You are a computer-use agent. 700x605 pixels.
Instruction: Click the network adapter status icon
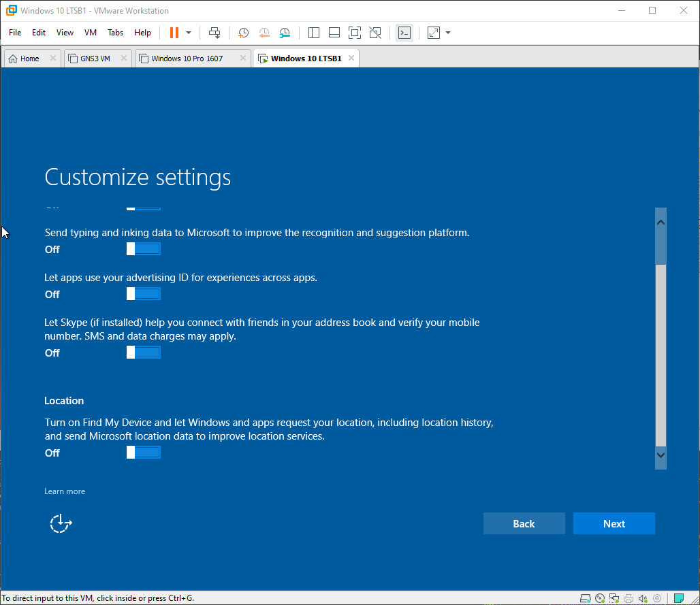coord(614,598)
